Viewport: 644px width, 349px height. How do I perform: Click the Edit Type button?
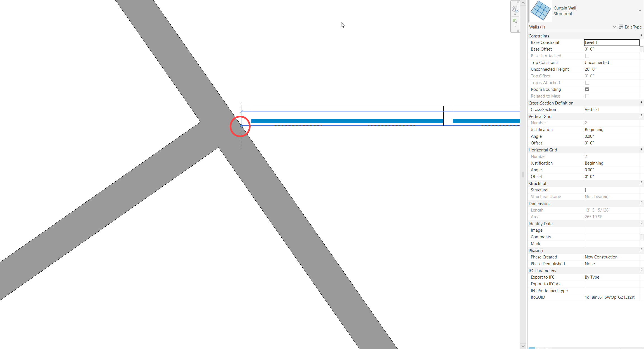631,27
